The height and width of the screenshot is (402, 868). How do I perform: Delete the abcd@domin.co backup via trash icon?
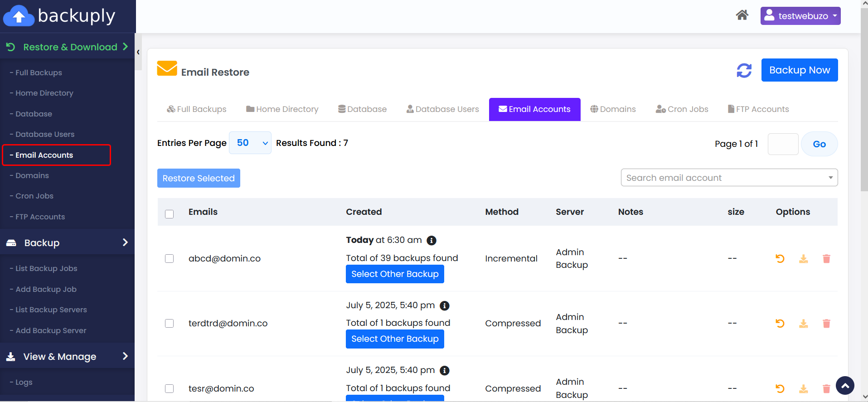tap(826, 259)
